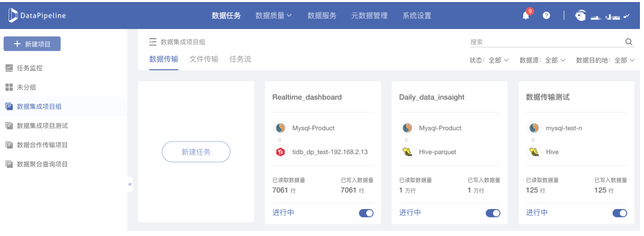
Task: Open the 数据源 filter dropdown
Action: pyautogui.click(x=542, y=60)
